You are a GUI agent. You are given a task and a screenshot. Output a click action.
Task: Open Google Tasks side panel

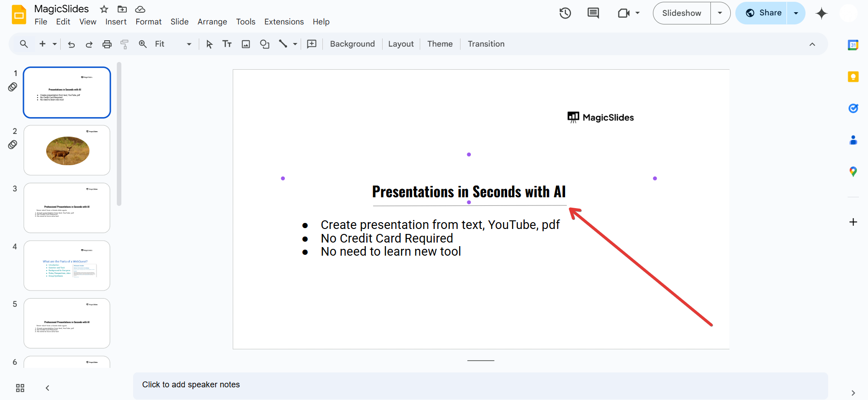[853, 108]
